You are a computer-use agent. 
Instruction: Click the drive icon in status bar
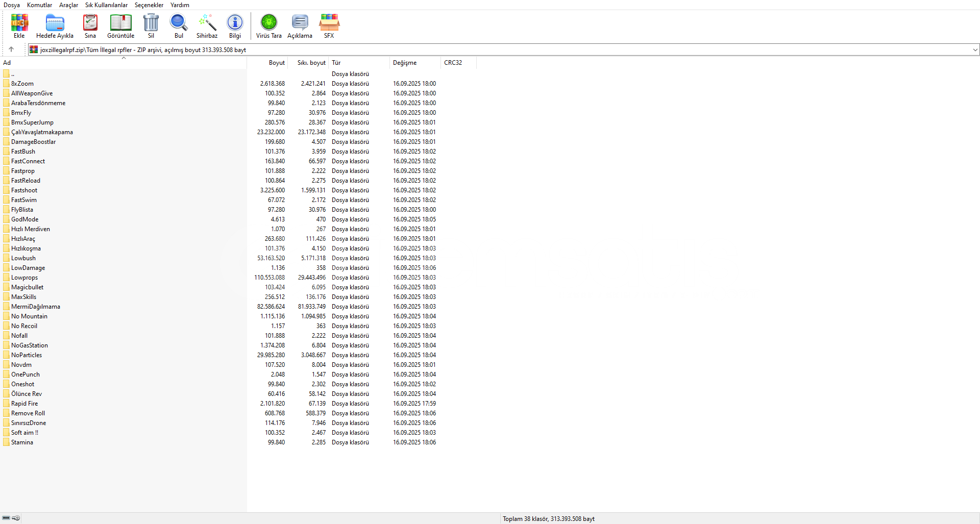(x=6, y=518)
